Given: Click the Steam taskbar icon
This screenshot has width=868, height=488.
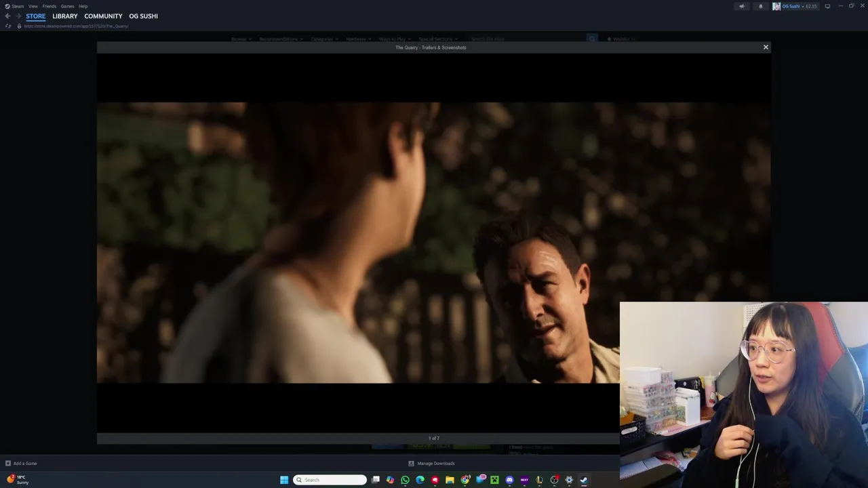Looking at the screenshot, I should (x=584, y=480).
